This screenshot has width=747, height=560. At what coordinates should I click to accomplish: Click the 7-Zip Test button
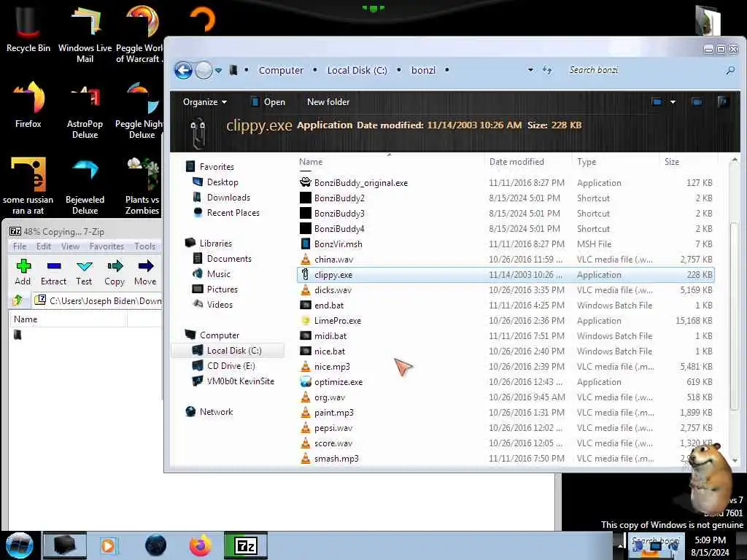click(x=84, y=273)
